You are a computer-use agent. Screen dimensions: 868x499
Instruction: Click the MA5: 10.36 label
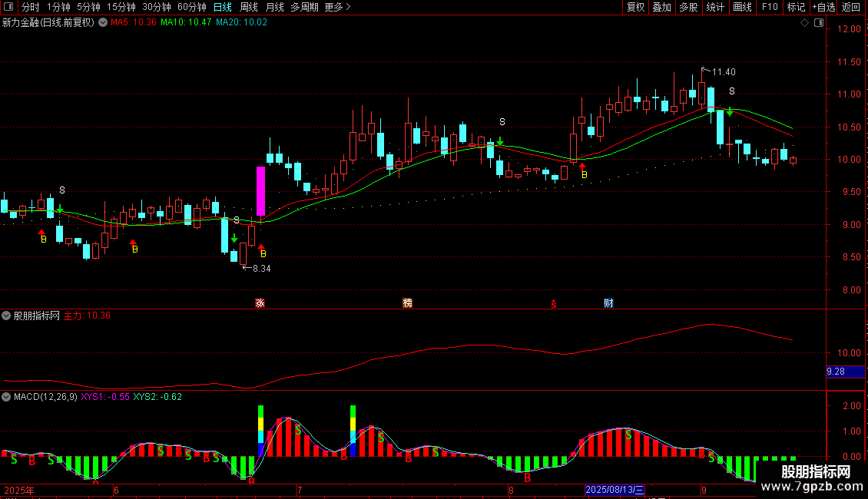pos(134,23)
